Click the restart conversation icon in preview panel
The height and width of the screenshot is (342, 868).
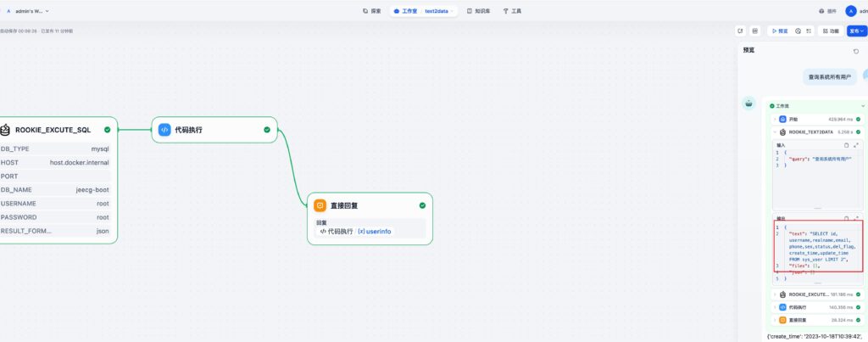pyautogui.click(x=856, y=51)
